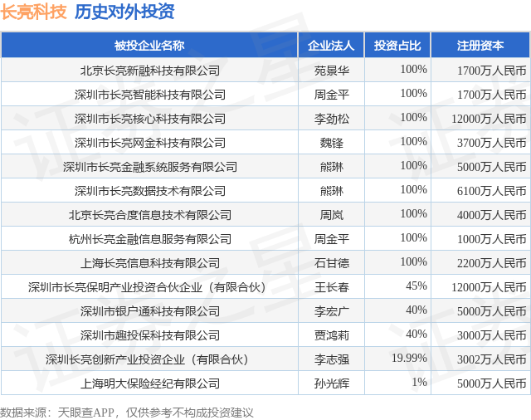Click legal person 孙光辉
Viewport: 531px width, 420px height.
point(332,383)
